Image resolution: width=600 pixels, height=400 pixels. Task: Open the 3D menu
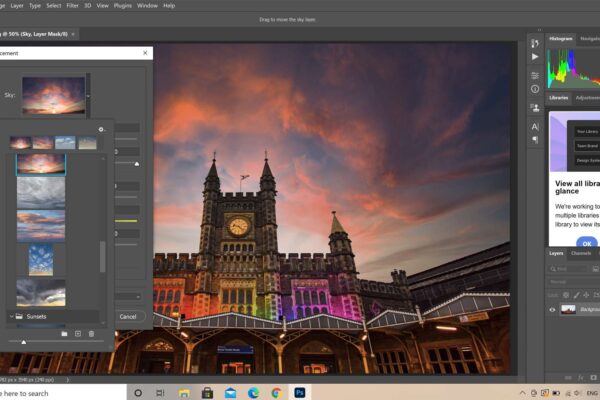88,6
